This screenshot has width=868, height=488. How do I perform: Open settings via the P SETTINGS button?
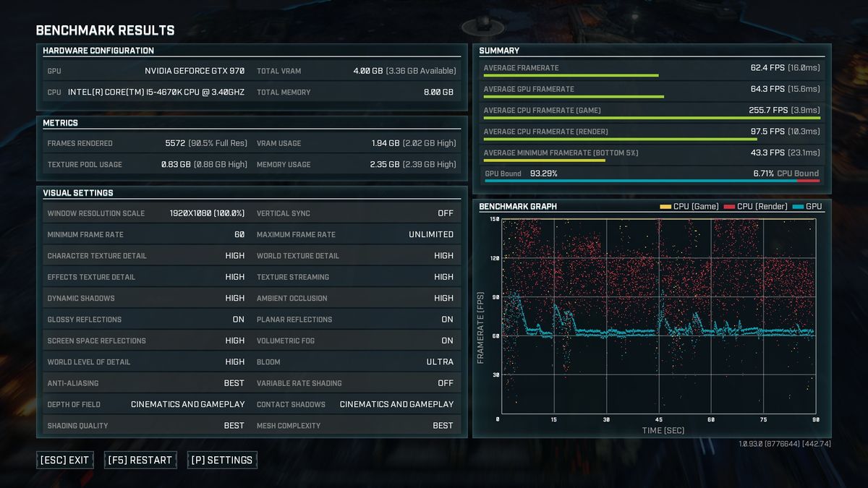click(222, 459)
